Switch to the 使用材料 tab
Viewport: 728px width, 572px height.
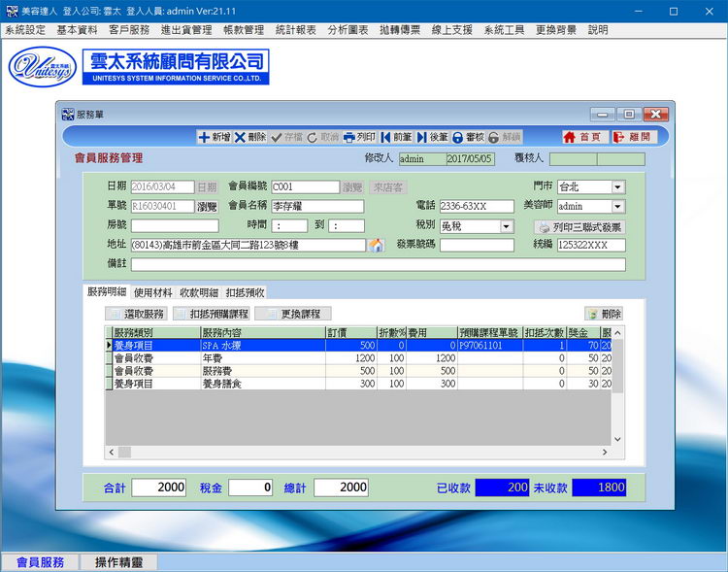coord(152,292)
